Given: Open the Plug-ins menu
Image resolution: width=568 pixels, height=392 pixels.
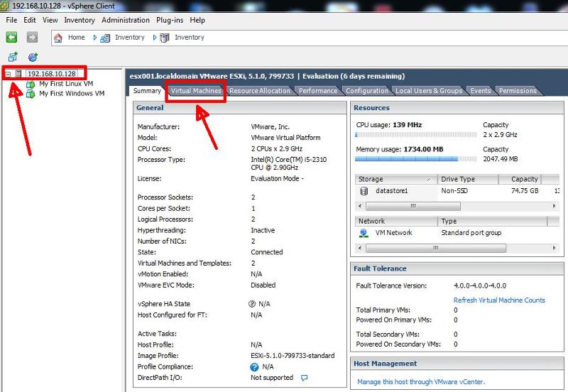Looking at the screenshot, I should click(x=170, y=20).
